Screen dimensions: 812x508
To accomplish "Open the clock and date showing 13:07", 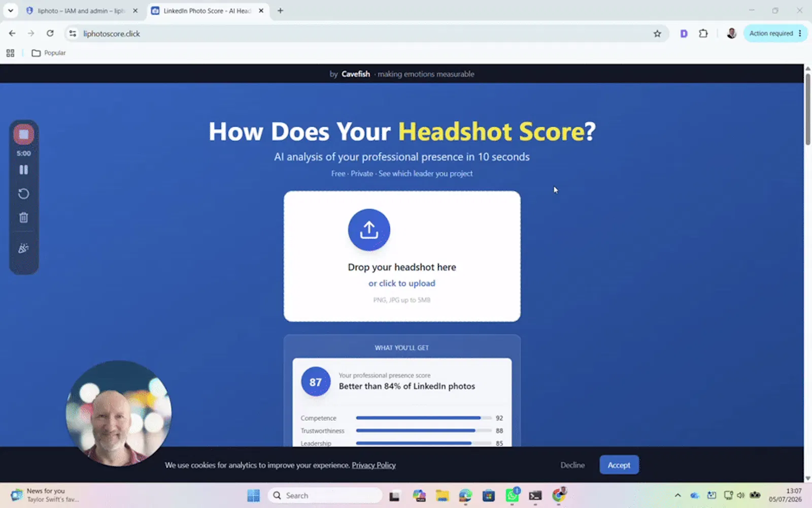I will pos(785,495).
